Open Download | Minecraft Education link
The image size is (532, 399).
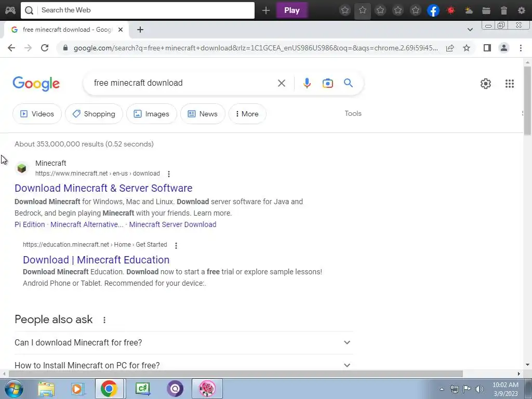[x=96, y=260]
